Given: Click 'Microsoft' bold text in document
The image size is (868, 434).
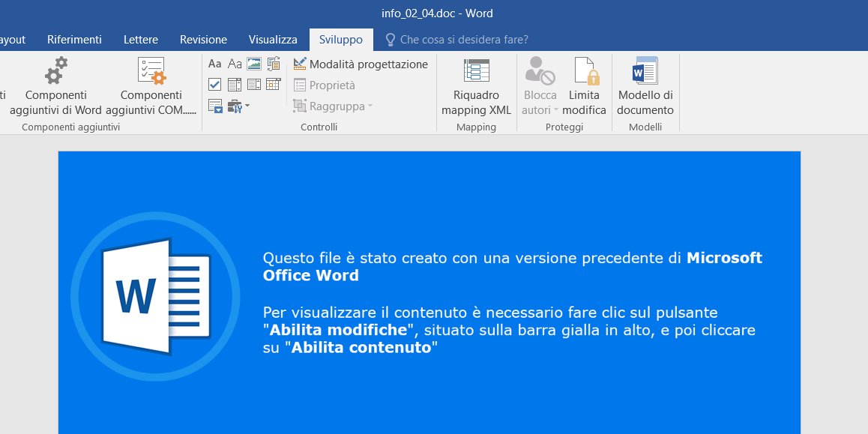Looking at the screenshot, I should [x=725, y=257].
